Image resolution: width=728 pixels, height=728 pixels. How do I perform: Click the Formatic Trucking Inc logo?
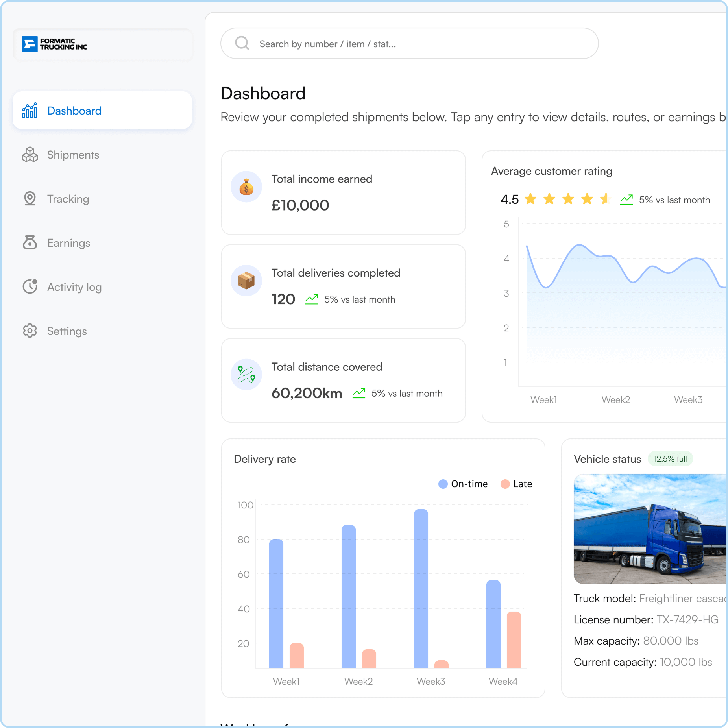[54, 44]
